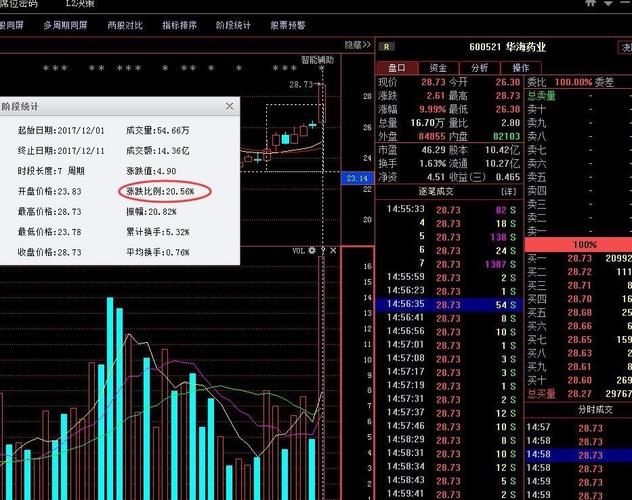This screenshot has width=632, height=500.
Task: Select the 14:56:23 trade row
Action: click(x=449, y=291)
